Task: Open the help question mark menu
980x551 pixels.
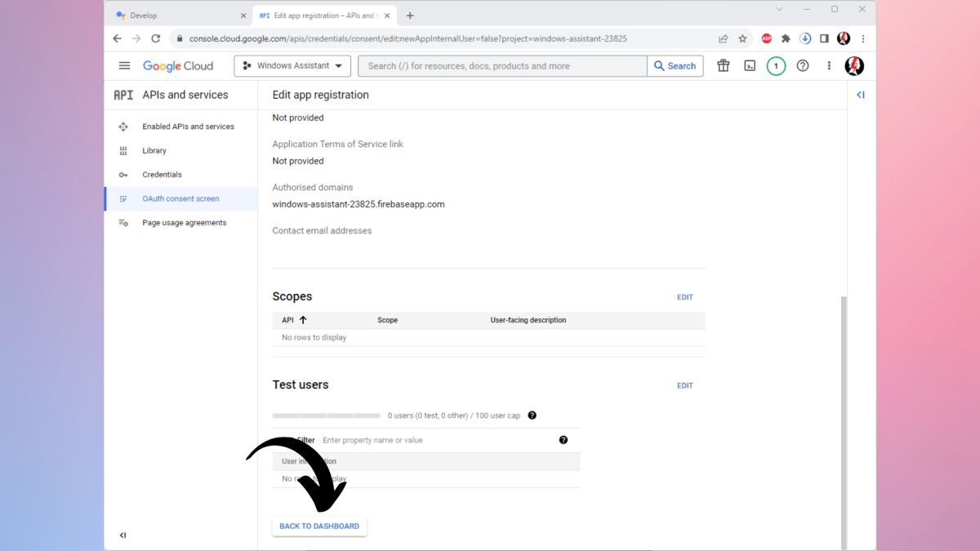Action: click(803, 66)
